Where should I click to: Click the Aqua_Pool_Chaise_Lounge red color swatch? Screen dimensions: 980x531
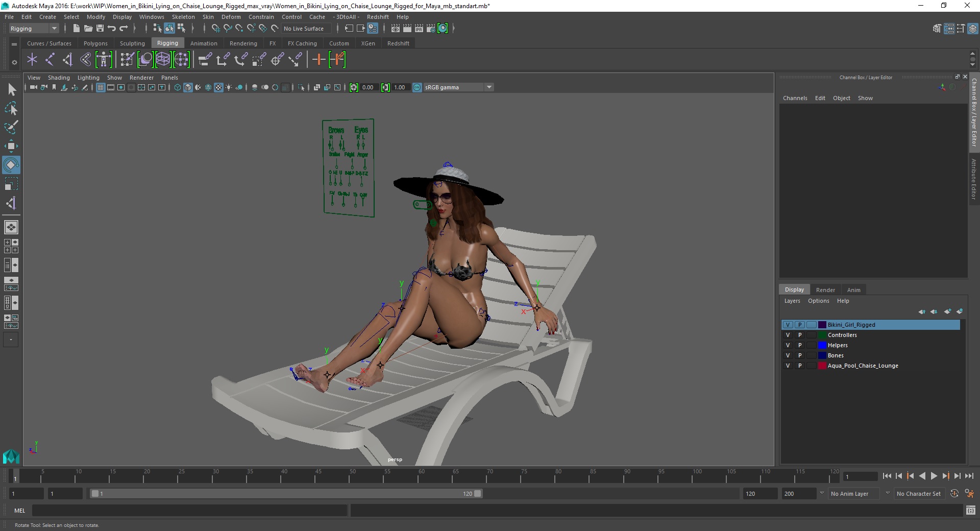(x=822, y=366)
